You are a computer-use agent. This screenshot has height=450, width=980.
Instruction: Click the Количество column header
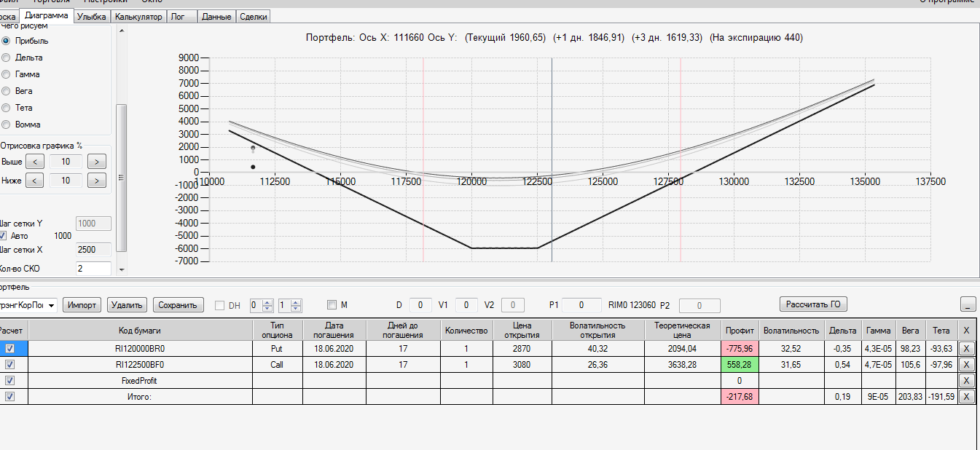(466, 331)
